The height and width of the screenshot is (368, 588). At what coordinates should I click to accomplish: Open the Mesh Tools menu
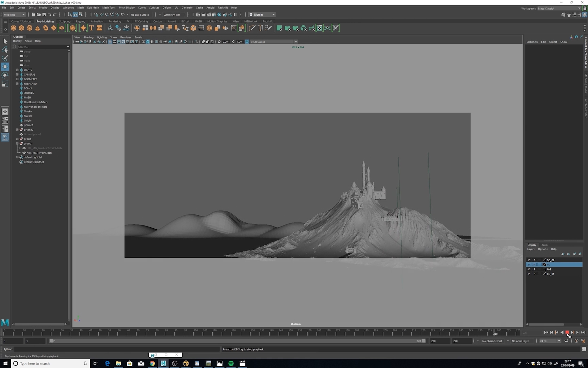click(x=109, y=7)
